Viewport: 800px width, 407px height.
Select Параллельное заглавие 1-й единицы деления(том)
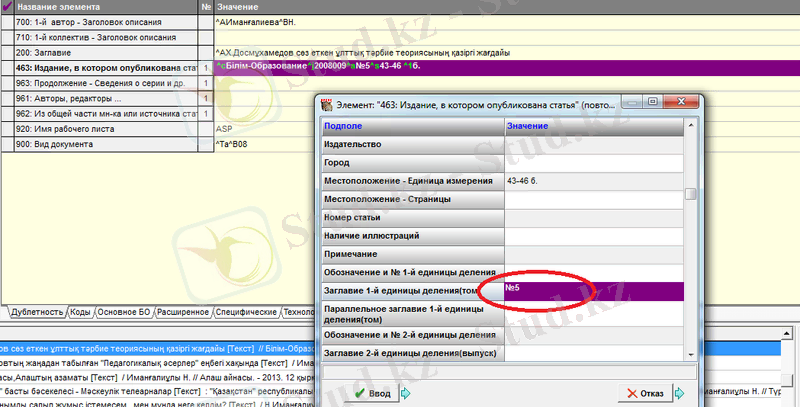tap(413, 314)
